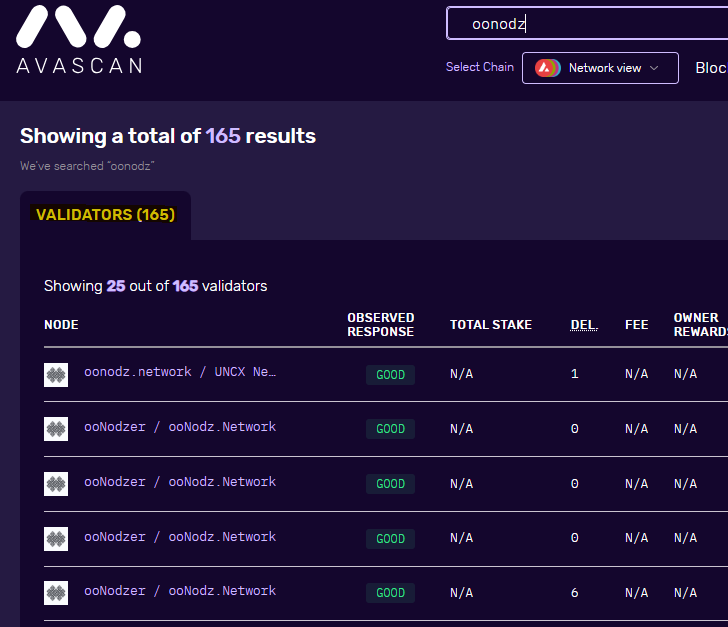Sort by TOTAL STAKE column header
The image size is (728, 627).
pyautogui.click(x=491, y=325)
